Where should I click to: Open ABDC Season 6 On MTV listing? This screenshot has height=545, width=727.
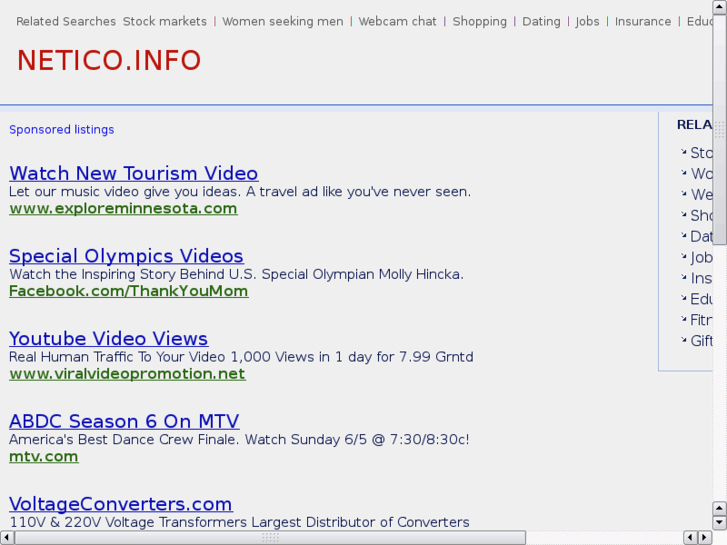click(124, 421)
